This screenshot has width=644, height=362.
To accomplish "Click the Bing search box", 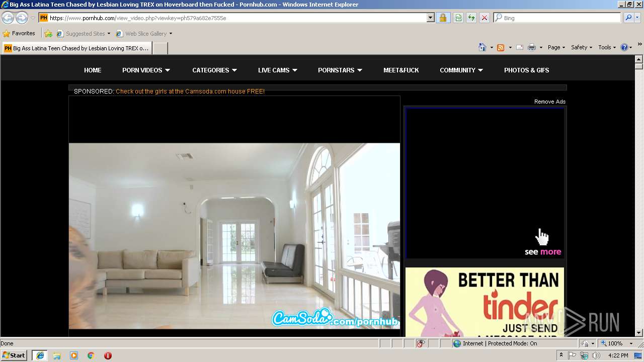I will (x=557, y=18).
